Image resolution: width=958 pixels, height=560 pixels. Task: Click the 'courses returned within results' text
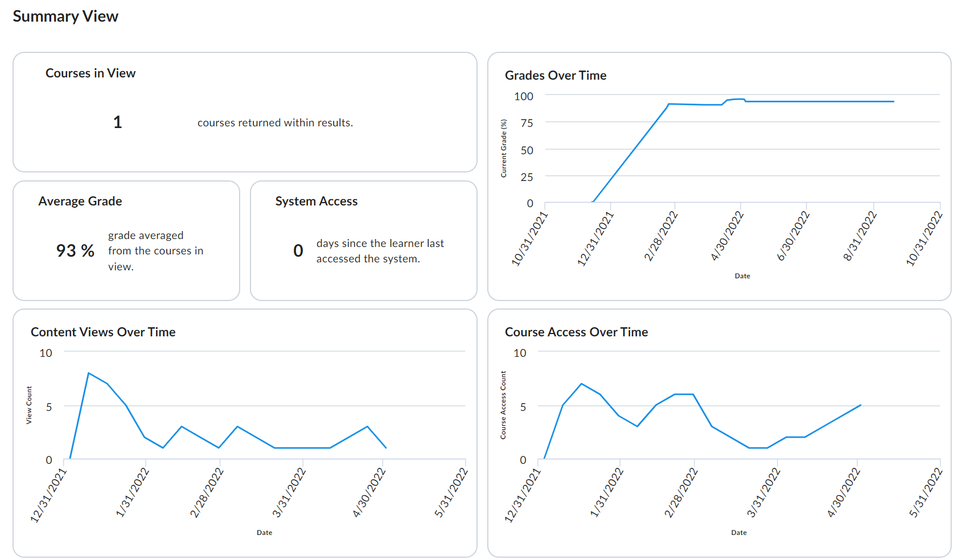pyautogui.click(x=275, y=123)
